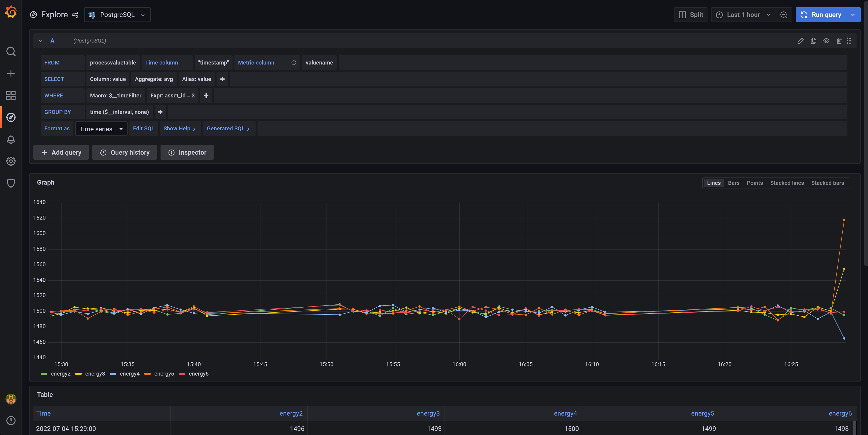Image resolution: width=868 pixels, height=435 pixels.
Task: Sort the table by the Time column
Action: coord(43,413)
